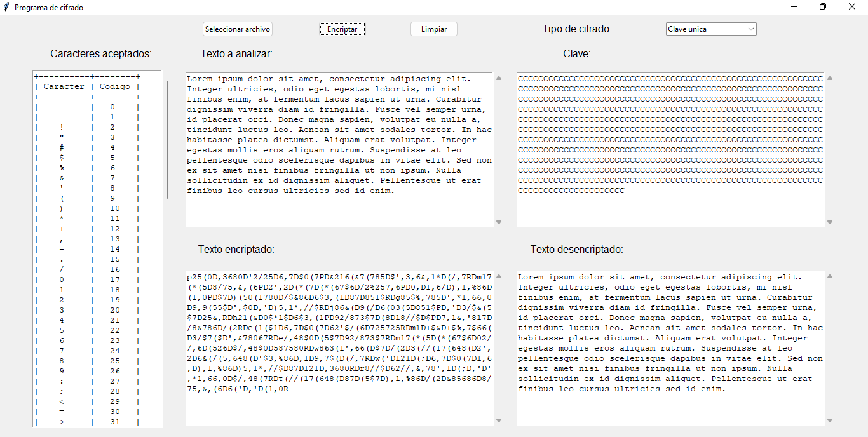Click the down arrow of the 'Texto desencriptado' scrollbar

(x=831, y=419)
